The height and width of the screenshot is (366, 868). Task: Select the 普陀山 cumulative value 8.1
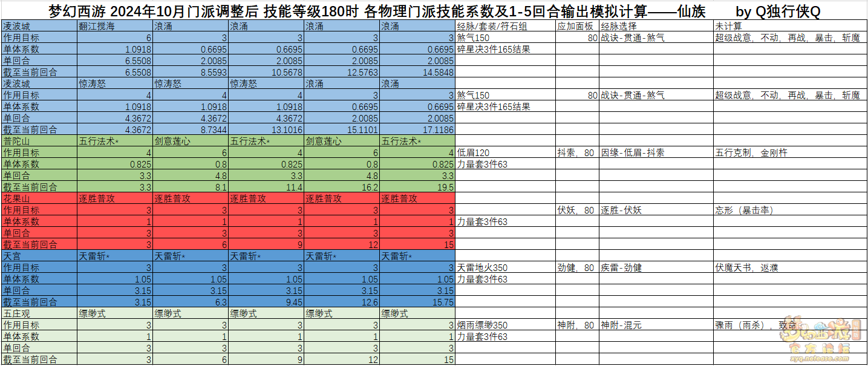click(x=190, y=187)
